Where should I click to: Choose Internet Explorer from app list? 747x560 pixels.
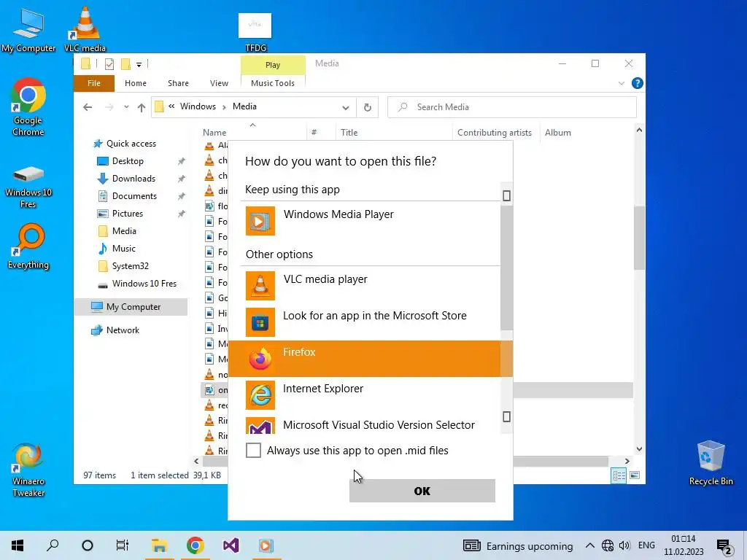click(x=365, y=394)
